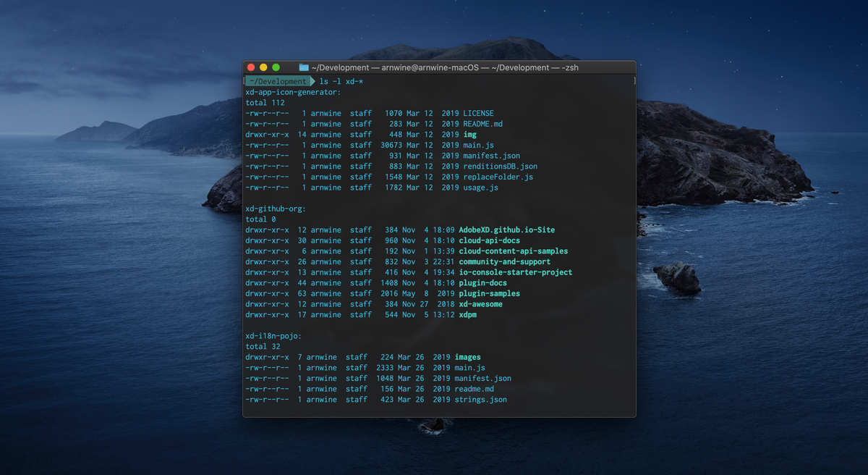
Task: Click the 'ls -l xd-*' command text
Action: (341, 82)
